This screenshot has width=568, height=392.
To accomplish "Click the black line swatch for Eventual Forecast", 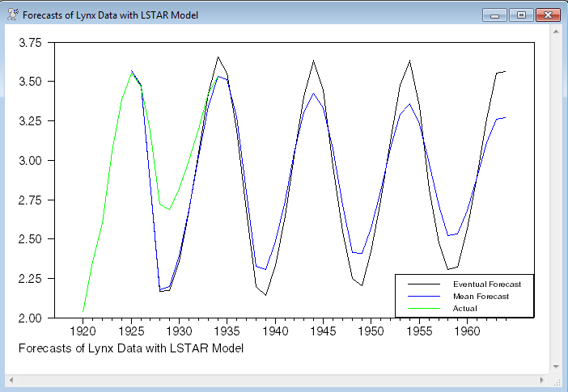I will click(422, 285).
